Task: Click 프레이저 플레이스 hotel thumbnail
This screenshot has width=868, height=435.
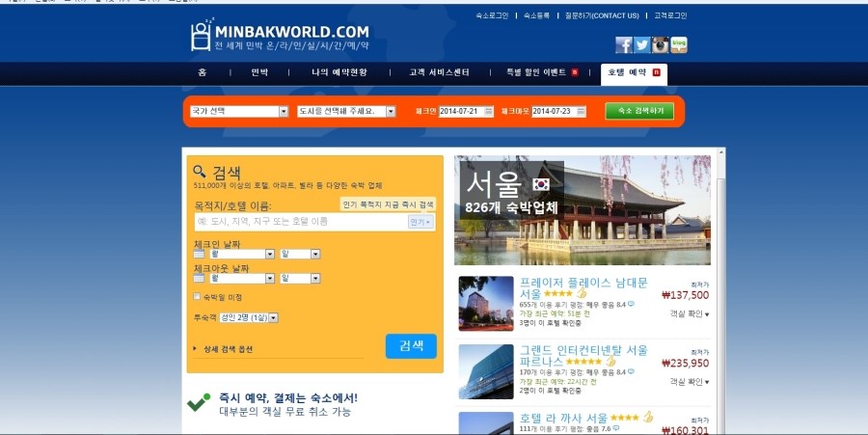Action: [486, 304]
